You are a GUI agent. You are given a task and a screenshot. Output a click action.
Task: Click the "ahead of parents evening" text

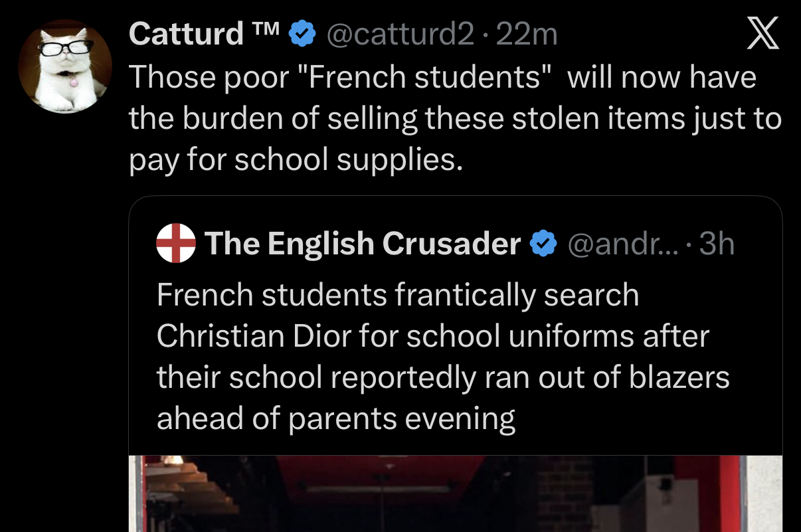click(336, 418)
